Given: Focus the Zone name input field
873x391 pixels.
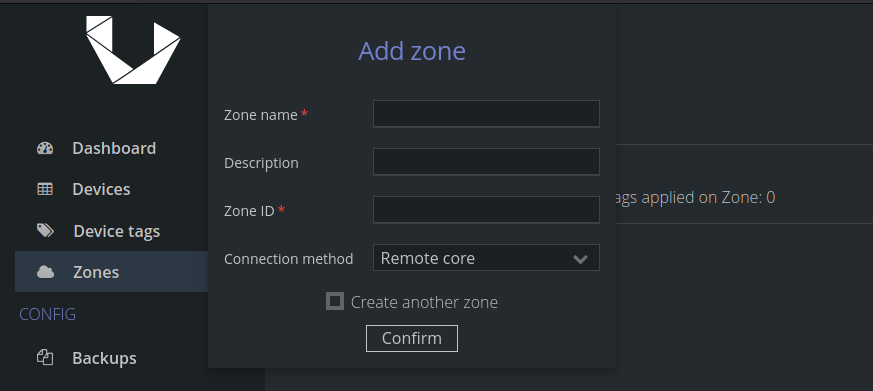Looking at the screenshot, I should tap(486, 114).
